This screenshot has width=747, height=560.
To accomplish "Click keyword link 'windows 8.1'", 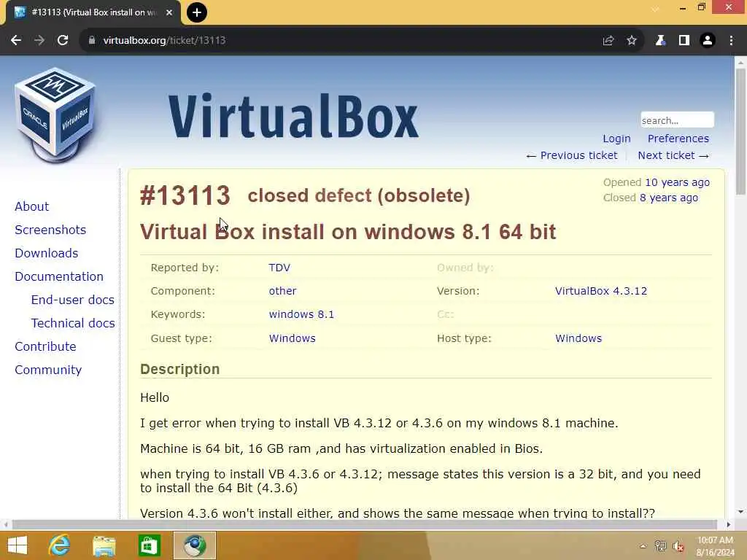I will [301, 314].
